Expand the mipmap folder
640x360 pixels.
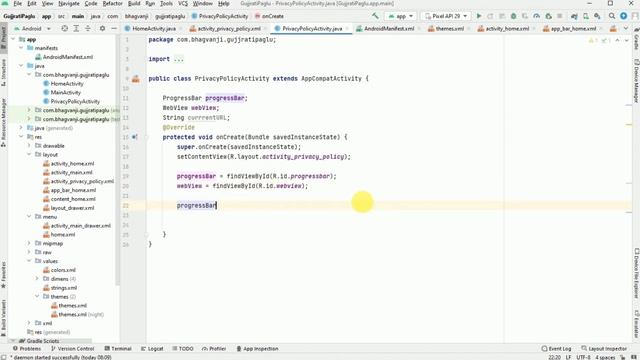(29, 243)
